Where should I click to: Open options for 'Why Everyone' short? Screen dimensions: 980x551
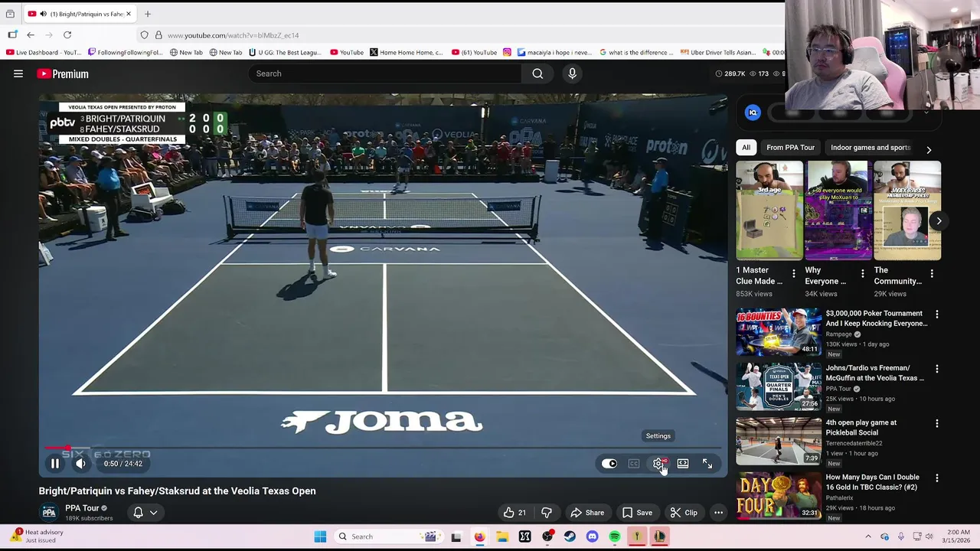tap(862, 274)
